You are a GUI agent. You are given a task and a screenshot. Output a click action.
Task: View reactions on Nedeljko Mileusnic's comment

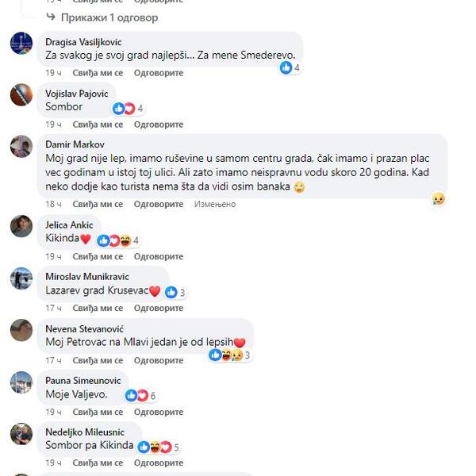158,447
